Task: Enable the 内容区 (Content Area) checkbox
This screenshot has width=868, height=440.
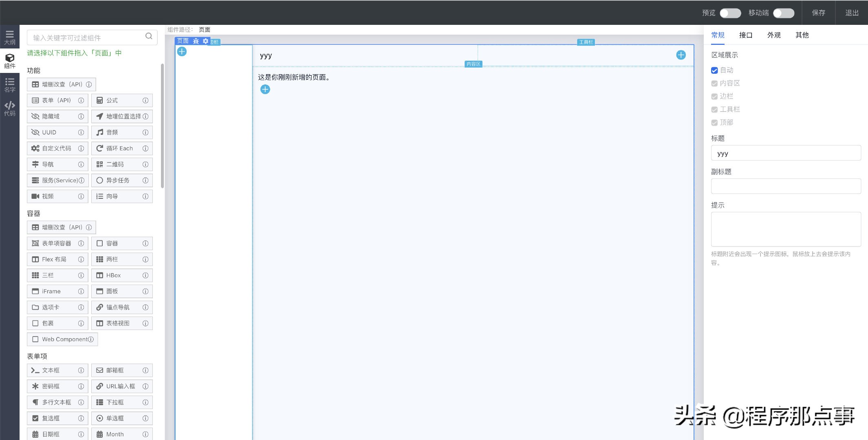Action: pos(714,83)
